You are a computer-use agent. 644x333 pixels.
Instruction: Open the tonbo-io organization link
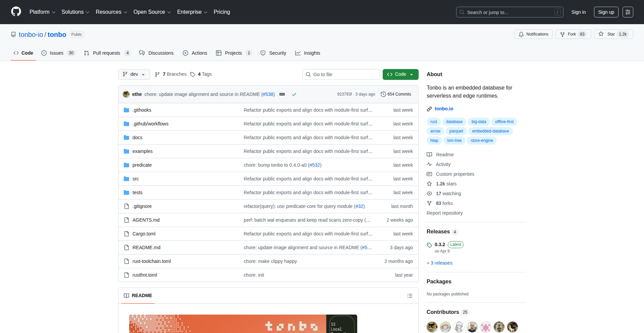tap(31, 35)
